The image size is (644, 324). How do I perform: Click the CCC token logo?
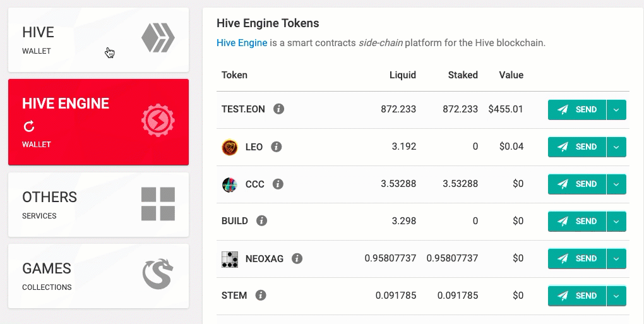pos(230,184)
